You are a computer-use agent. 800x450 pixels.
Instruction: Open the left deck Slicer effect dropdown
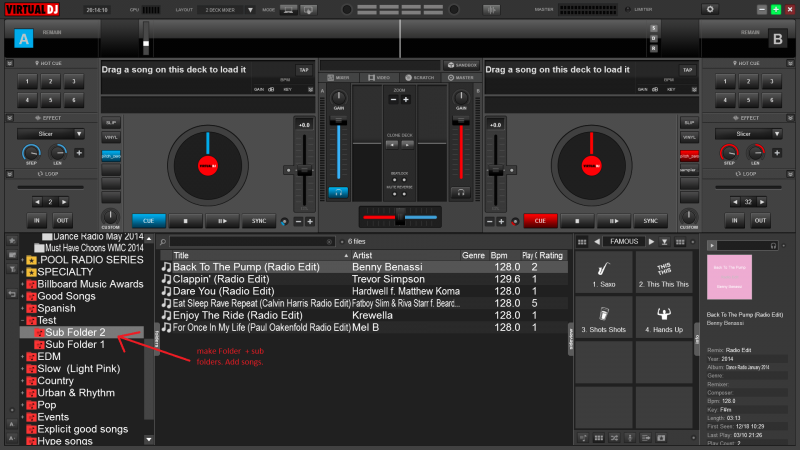(x=79, y=134)
